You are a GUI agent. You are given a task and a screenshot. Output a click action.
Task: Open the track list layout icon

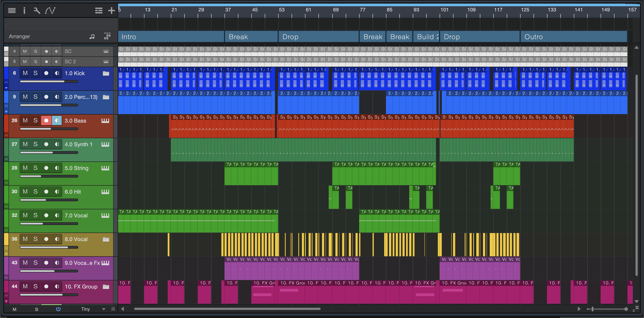click(x=99, y=11)
